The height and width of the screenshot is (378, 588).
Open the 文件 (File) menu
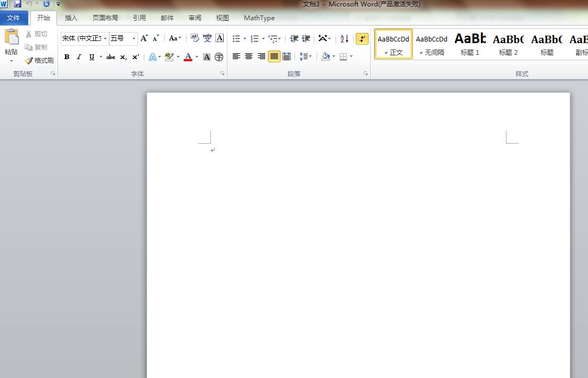(x=13, y=18)
